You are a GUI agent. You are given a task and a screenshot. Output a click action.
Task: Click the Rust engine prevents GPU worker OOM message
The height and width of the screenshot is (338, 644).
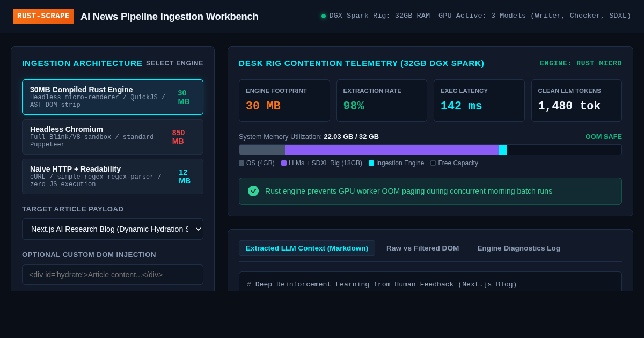408,191
